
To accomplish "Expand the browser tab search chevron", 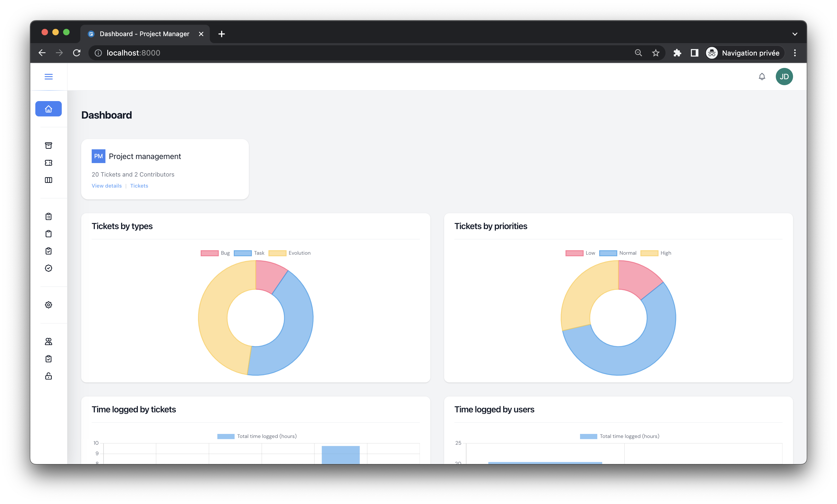I will point(795,34).
